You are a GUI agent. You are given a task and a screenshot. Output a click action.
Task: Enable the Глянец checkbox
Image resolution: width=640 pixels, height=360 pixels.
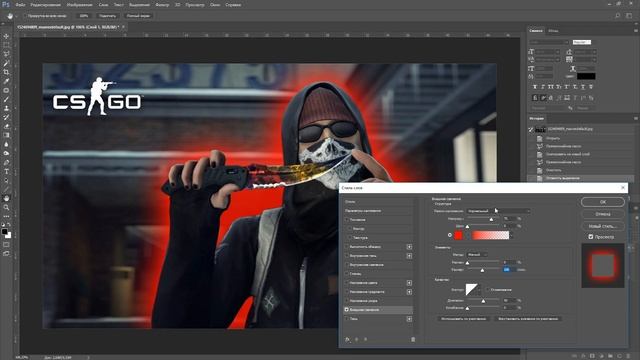(x=347, y=273)
